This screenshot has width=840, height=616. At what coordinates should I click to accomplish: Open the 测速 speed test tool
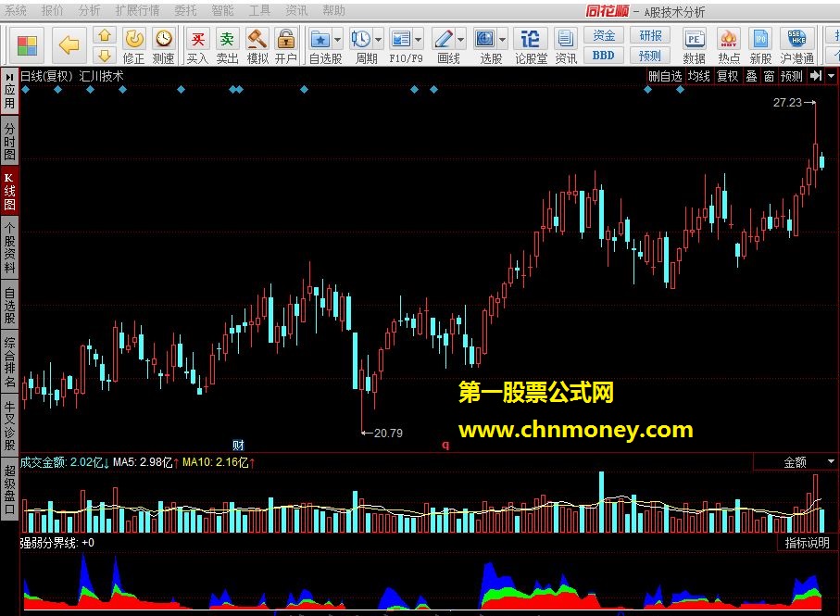click(x=163, y=46)
